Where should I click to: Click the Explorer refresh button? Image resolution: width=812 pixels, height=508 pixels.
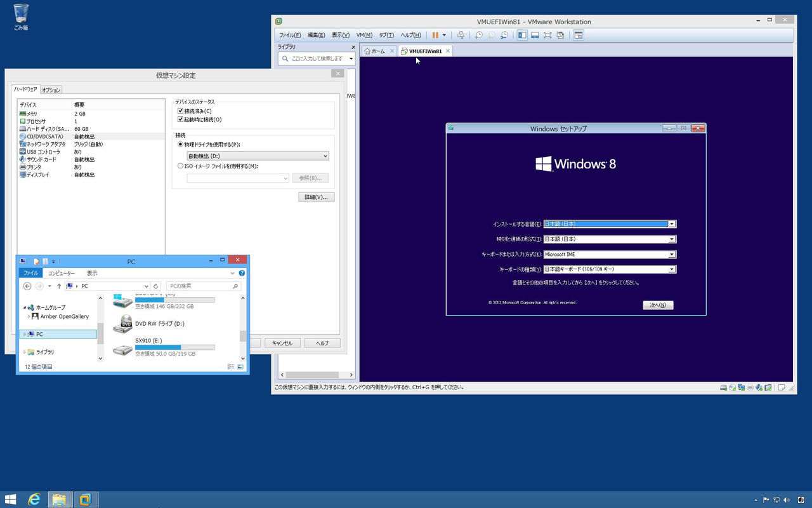point(156,286)
